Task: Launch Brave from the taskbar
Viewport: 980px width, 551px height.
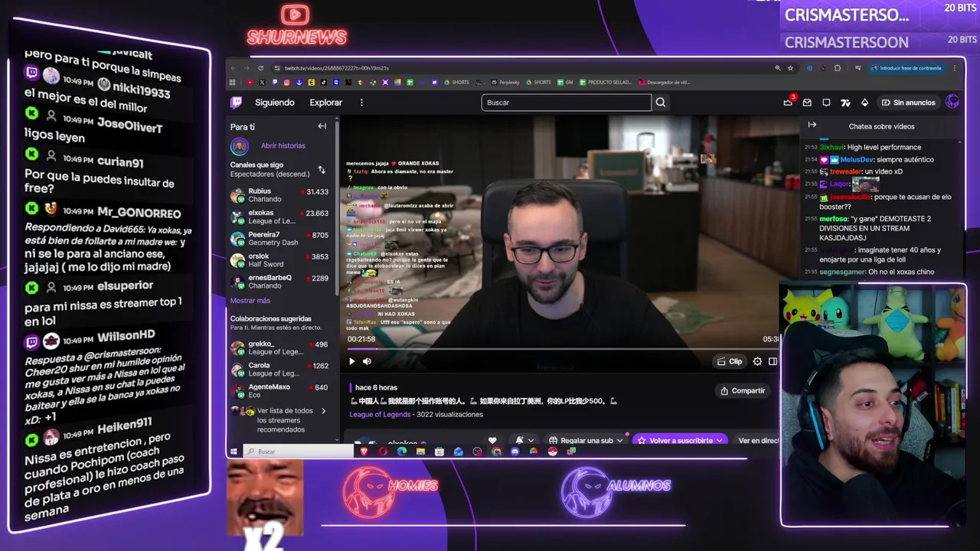Action: pyautogui.click(x=364, y=452)
